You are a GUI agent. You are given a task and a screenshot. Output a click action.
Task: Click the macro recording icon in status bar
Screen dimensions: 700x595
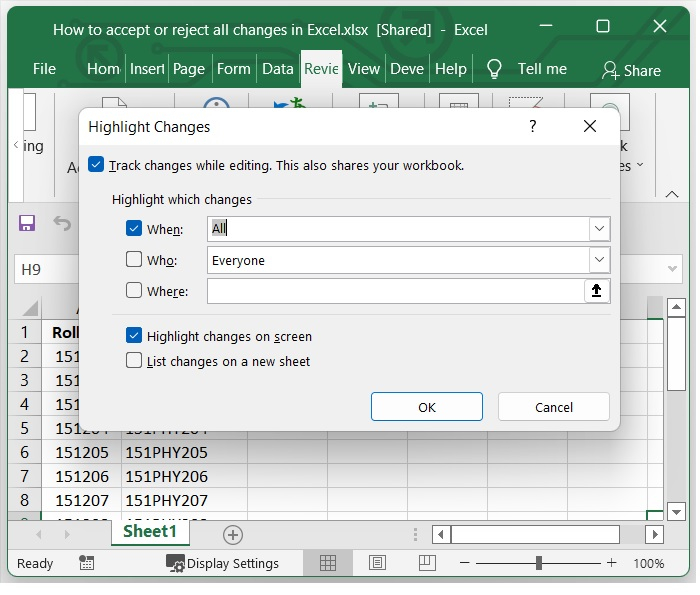pos(87,563)
